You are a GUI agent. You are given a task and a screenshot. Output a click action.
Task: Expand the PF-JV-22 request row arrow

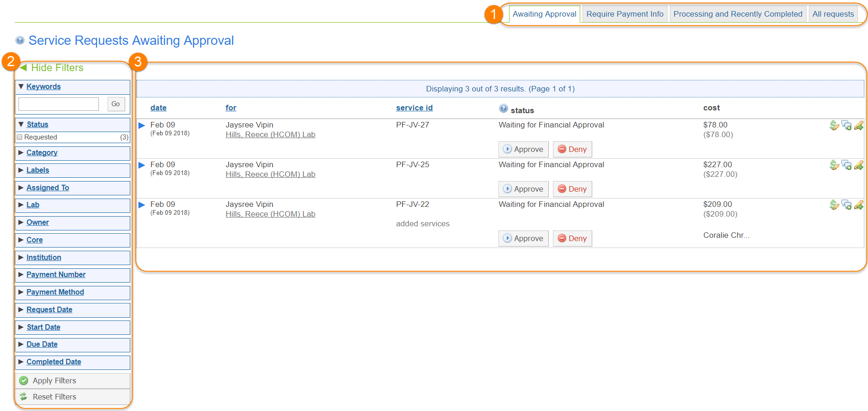142,205
